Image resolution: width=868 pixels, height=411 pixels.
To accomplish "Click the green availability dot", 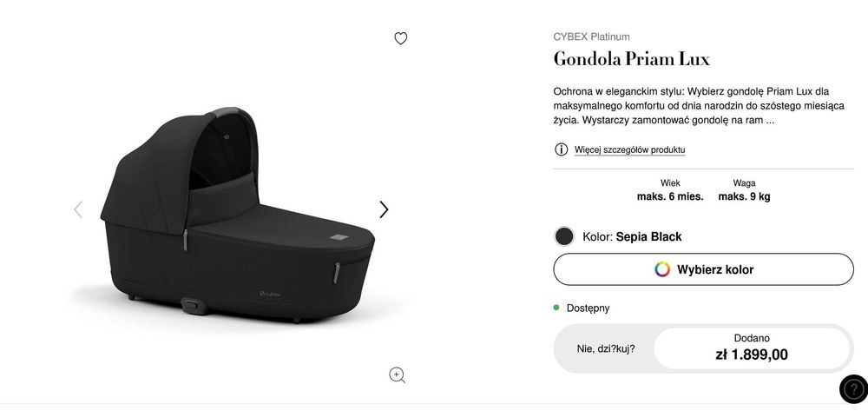I will 556,308.
